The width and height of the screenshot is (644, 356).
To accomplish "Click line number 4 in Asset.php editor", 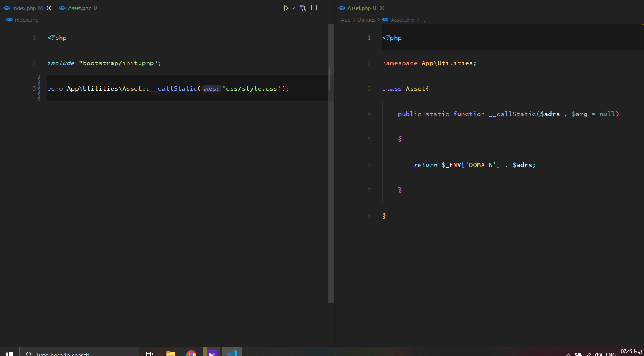I will pyautogui.click(x=369, y=114).
